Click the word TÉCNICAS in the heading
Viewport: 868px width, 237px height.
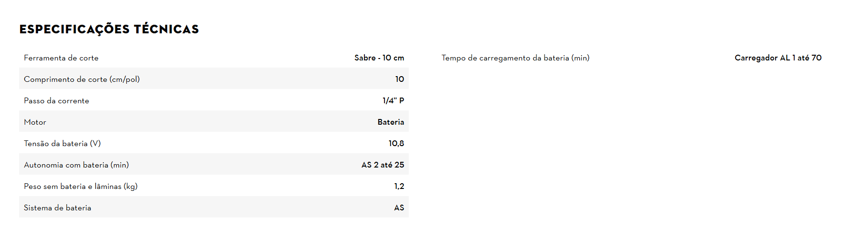click(166, 30)
